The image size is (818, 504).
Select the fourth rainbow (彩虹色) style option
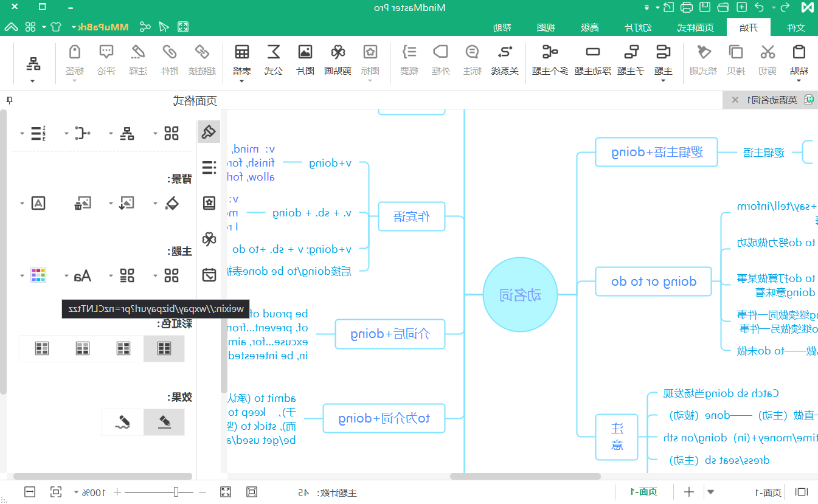click(42, 348)
